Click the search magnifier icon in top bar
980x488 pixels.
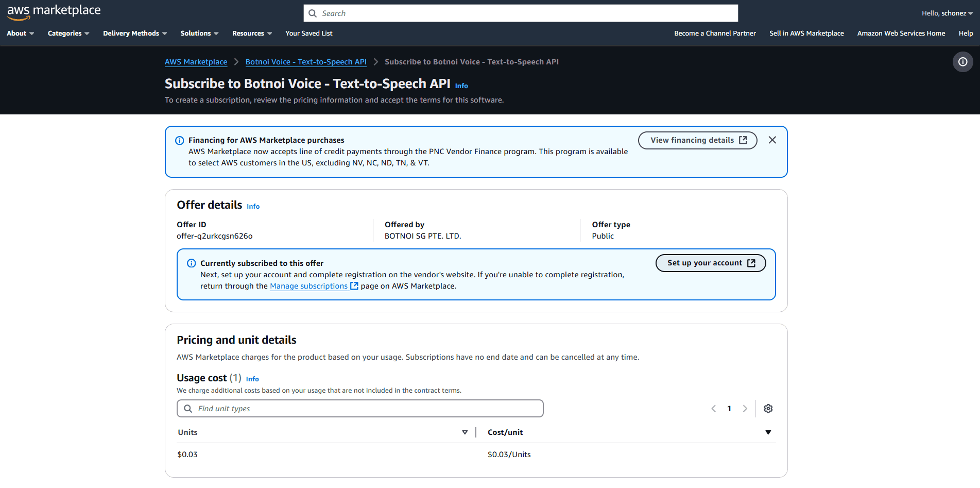click(313, 13)
